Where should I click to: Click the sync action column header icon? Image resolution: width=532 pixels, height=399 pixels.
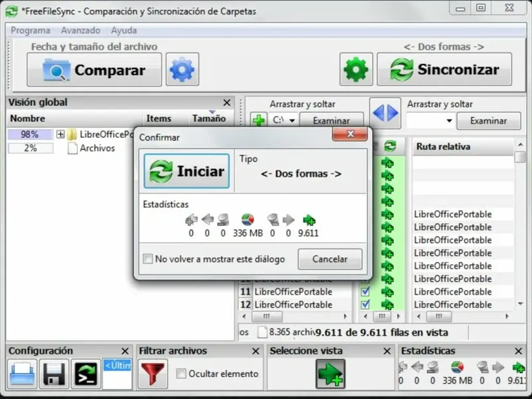click(390, 146)
